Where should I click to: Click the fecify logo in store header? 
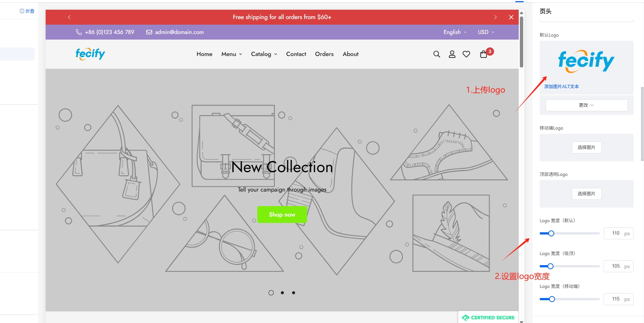pos(90,54)
